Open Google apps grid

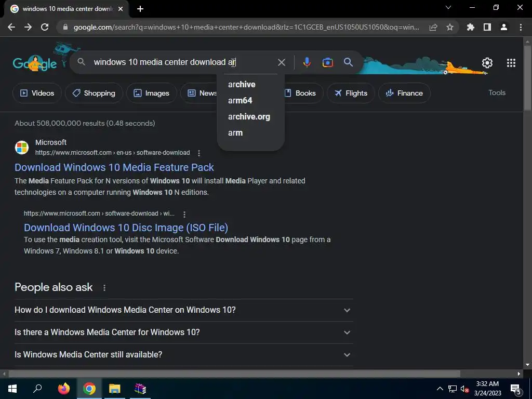click(x=511, y=63)
